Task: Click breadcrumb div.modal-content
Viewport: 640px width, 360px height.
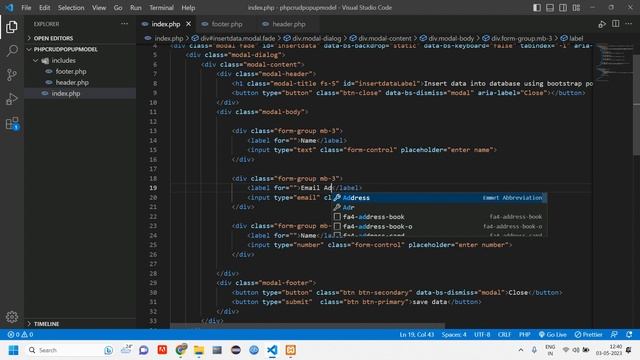Action: tap(380, 38)
